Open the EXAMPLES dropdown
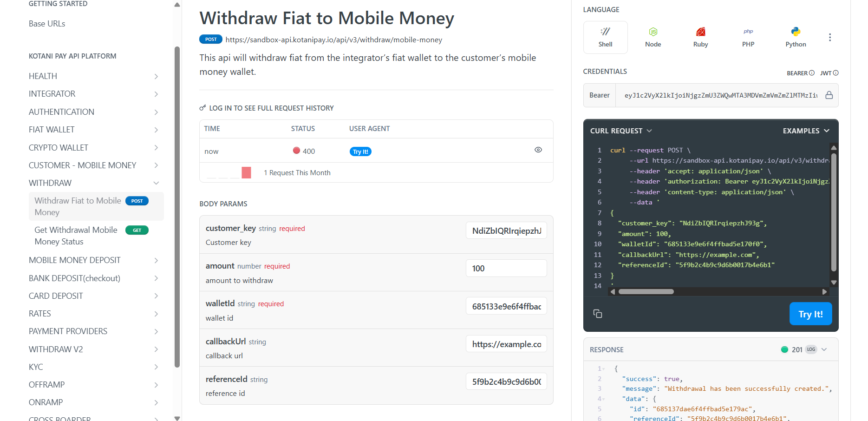868x421 pixels. click(x=806, y=131)
